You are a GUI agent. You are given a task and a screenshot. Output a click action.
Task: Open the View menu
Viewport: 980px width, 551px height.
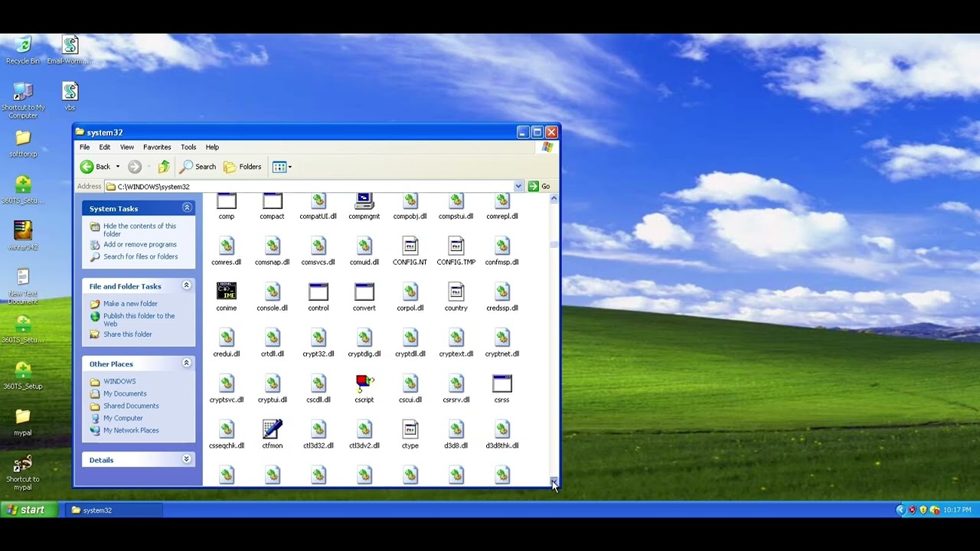click(127, 147)
